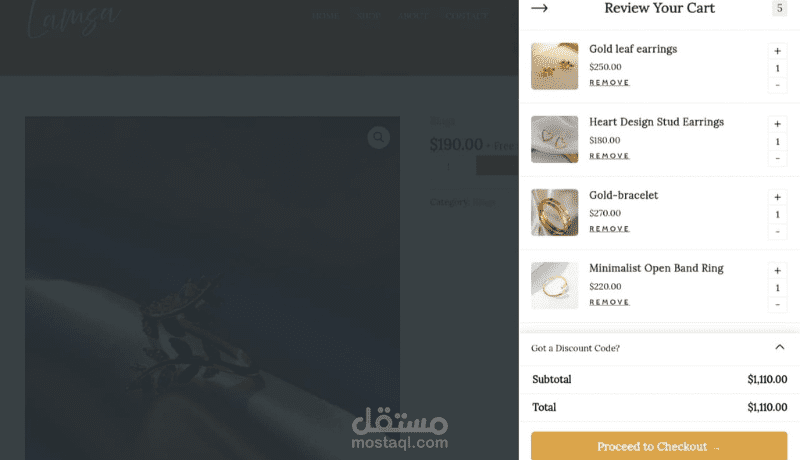800x460 pixels.
Task: Increase the Heart Design Stud Earrings quantity
Action: point(778,124)
